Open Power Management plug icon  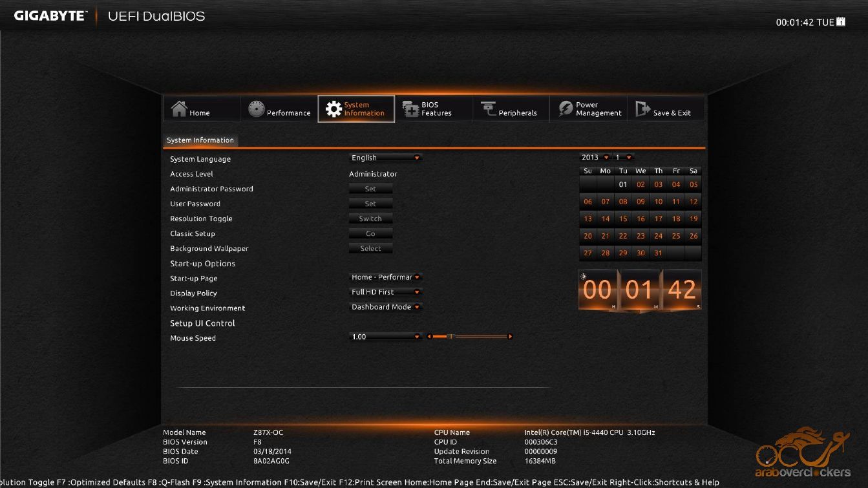click(x=566, y=109)
